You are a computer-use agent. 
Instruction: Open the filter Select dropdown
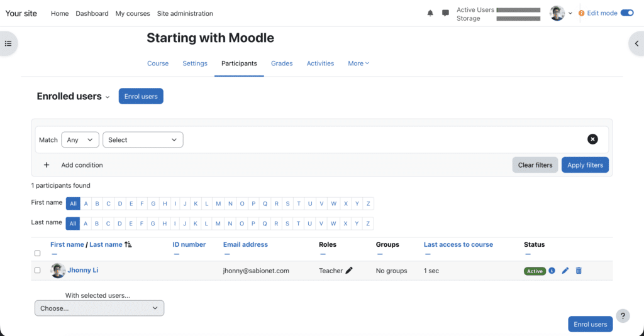pos(143,139)
